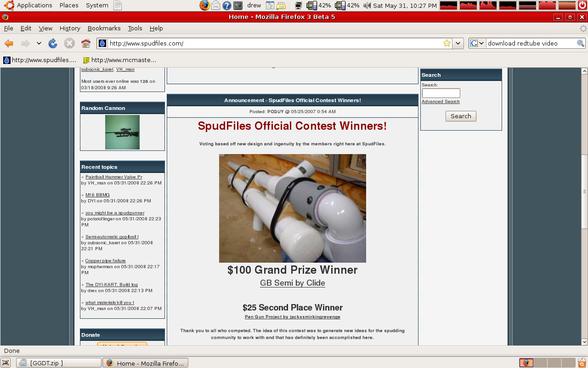Open the history dropdown next to Forward
Screen dimensions: 588x368
coord(39,43)
